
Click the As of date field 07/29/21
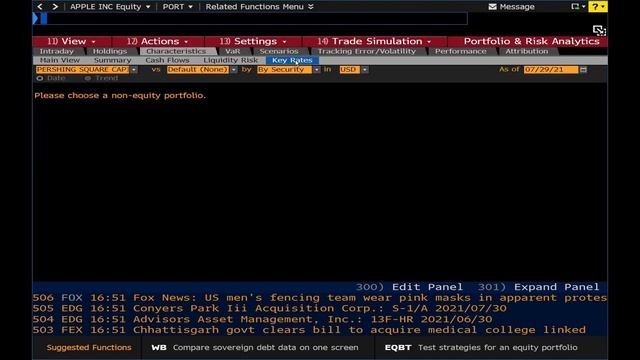click(x=551, y=70)
